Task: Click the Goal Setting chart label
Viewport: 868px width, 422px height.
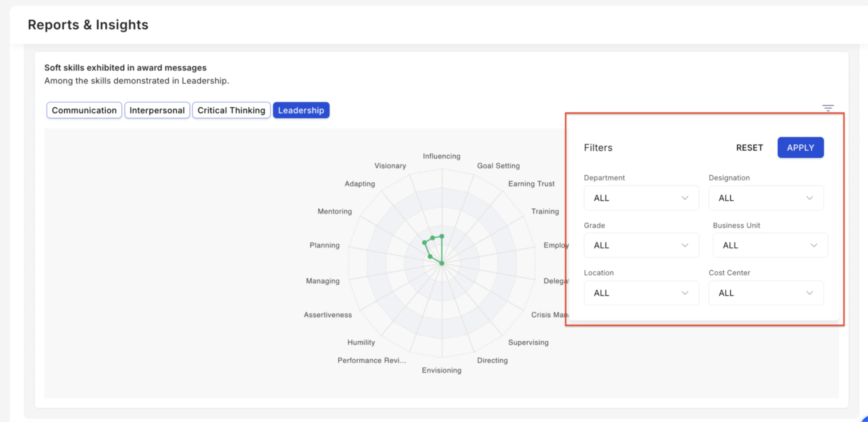Action: coord(498,166)
